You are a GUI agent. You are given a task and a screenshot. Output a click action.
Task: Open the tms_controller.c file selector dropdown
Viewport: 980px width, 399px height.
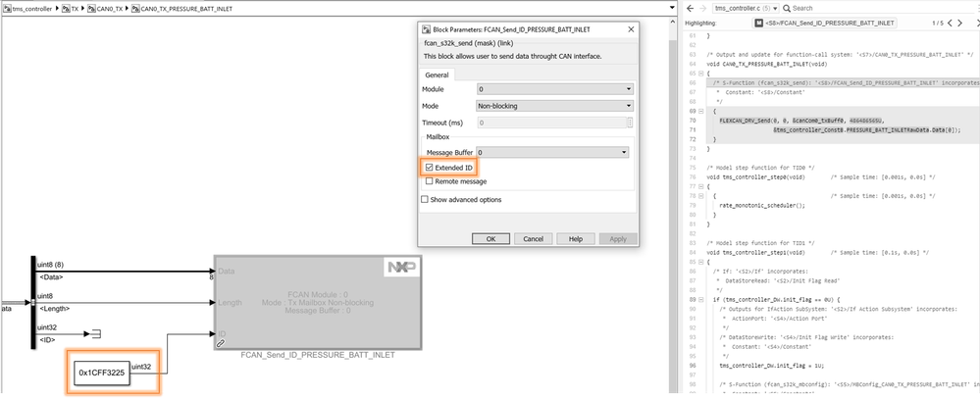coord(747,8)
